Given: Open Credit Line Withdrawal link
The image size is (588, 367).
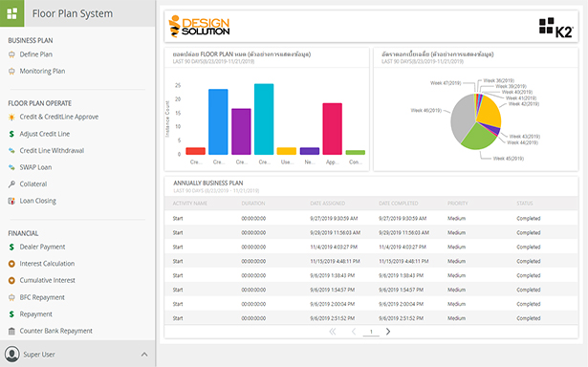Looking at the screenshot, I should 52,151.
